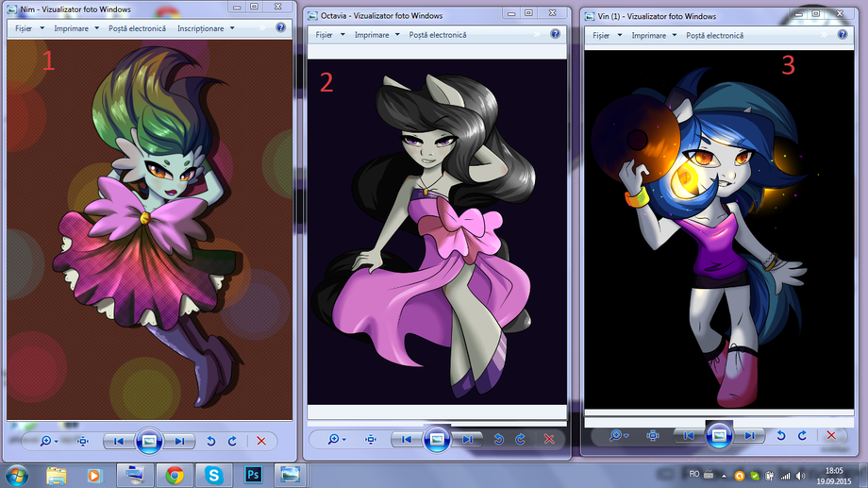
Task: Click actual size icon in Octavia window
Action: click(370, 439)
